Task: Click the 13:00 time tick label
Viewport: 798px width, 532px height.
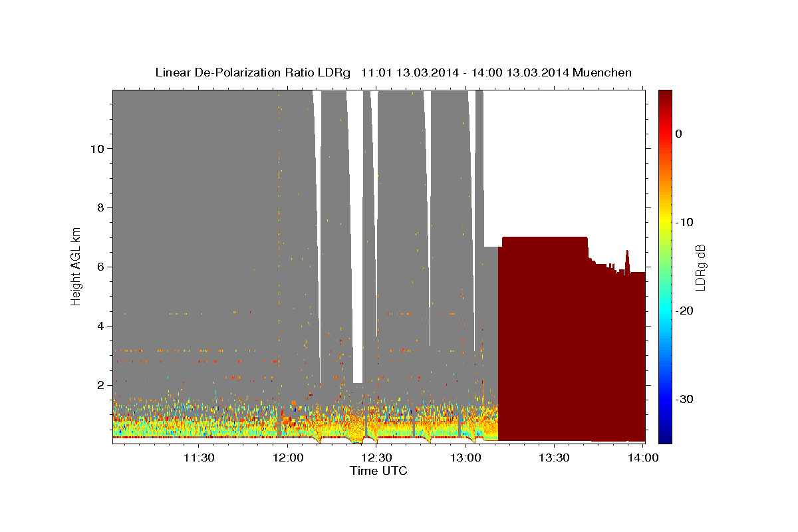Action: 465,458
